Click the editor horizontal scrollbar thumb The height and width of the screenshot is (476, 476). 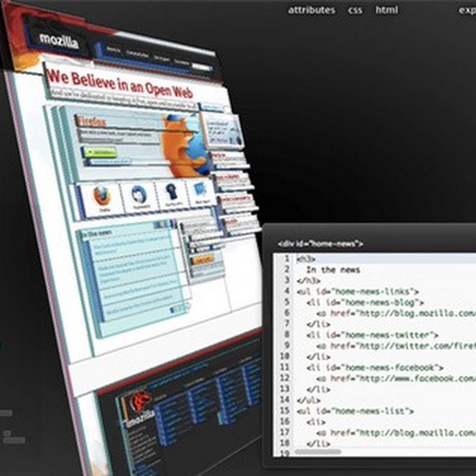[x=318, y=452]
